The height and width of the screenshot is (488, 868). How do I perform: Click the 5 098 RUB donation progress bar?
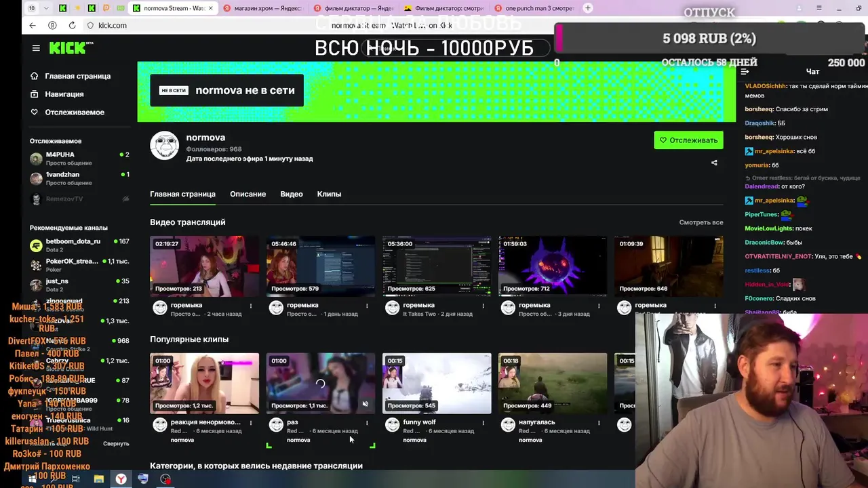709,38
